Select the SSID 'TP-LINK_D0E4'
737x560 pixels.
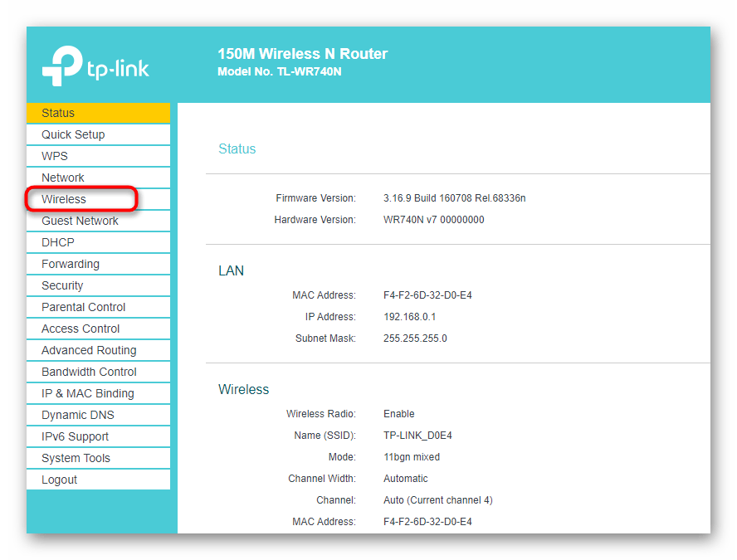[417, 436]
